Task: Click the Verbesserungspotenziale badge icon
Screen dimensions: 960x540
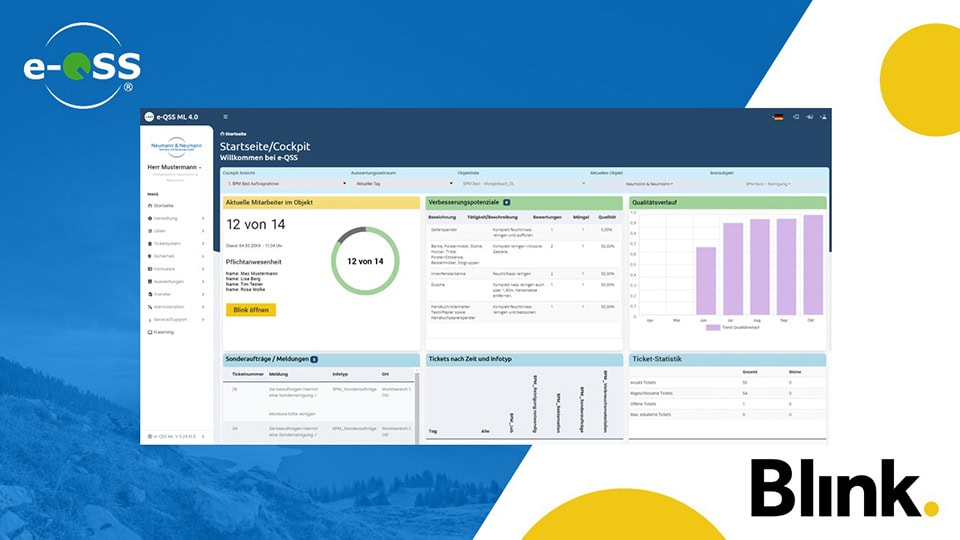Action: (506, 202)
